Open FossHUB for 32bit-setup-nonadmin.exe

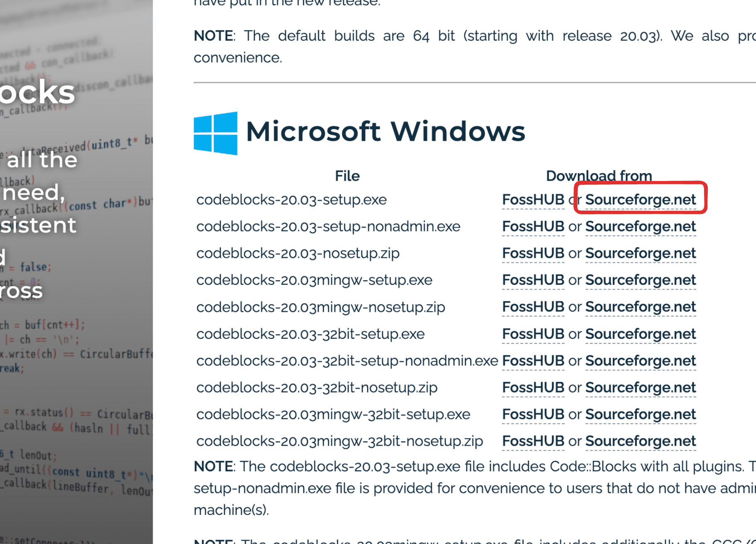tap(533, 361)
